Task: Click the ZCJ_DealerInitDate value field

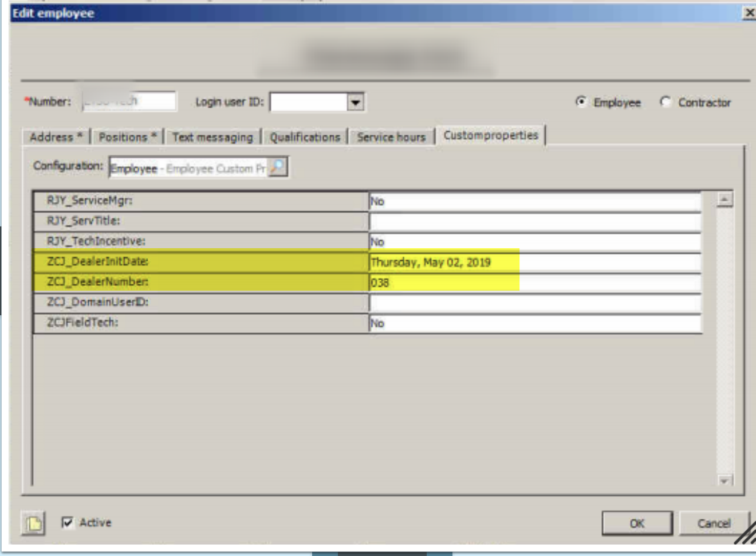Action: 534,263
